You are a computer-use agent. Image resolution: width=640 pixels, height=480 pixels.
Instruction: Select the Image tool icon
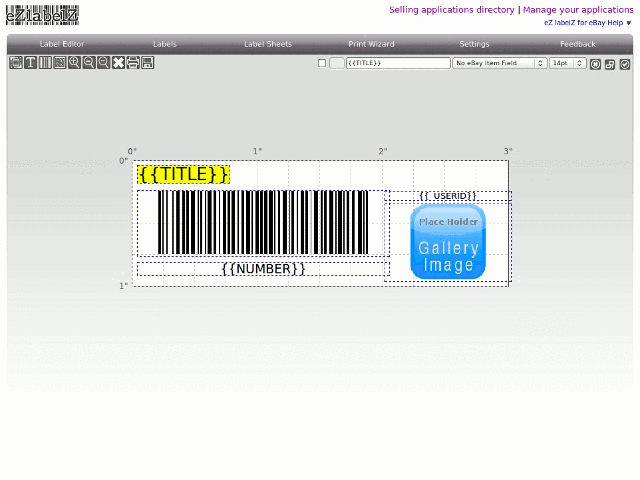click(x=60, y=63)
